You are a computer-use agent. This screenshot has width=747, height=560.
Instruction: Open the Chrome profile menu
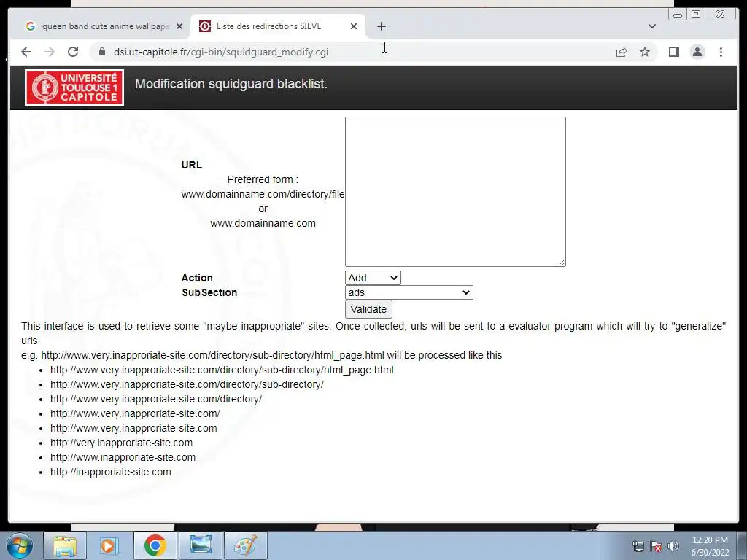[x=697, y=52]
